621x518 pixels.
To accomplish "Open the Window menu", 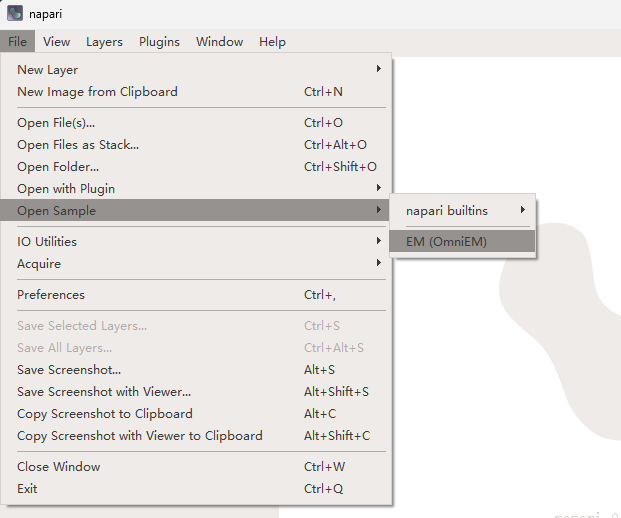I will coord(219,41).
